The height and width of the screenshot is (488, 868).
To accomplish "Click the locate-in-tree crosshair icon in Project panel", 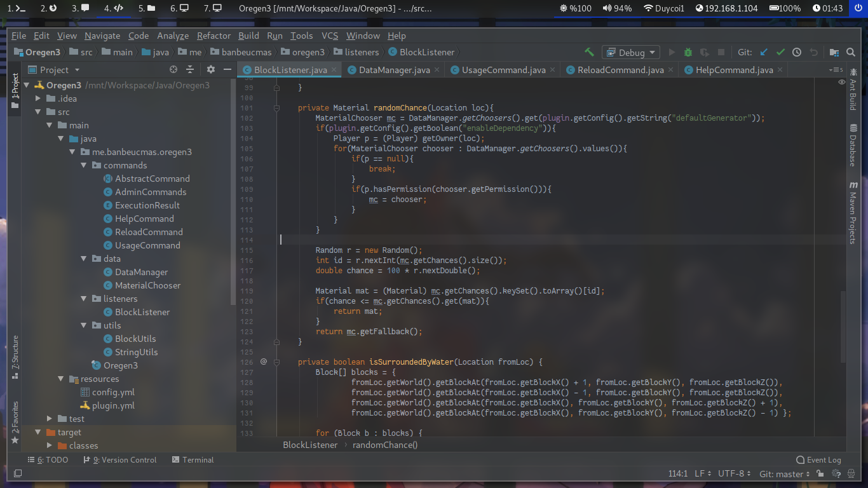I will tap(173, 69).
